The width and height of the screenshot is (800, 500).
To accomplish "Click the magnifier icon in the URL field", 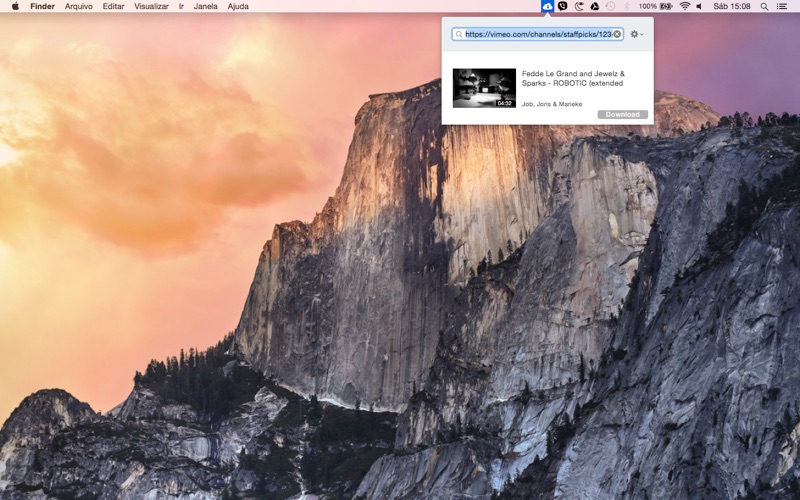I will (459, 34).
